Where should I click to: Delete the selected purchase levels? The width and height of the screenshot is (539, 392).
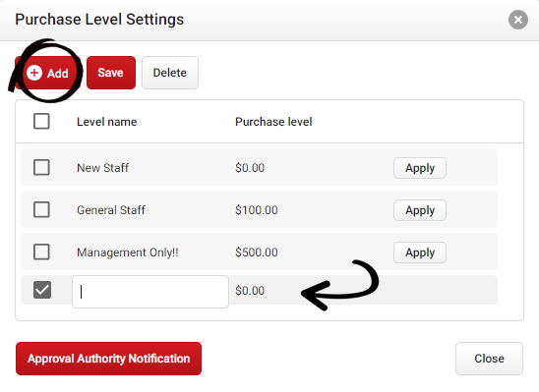tap(170, 73)
